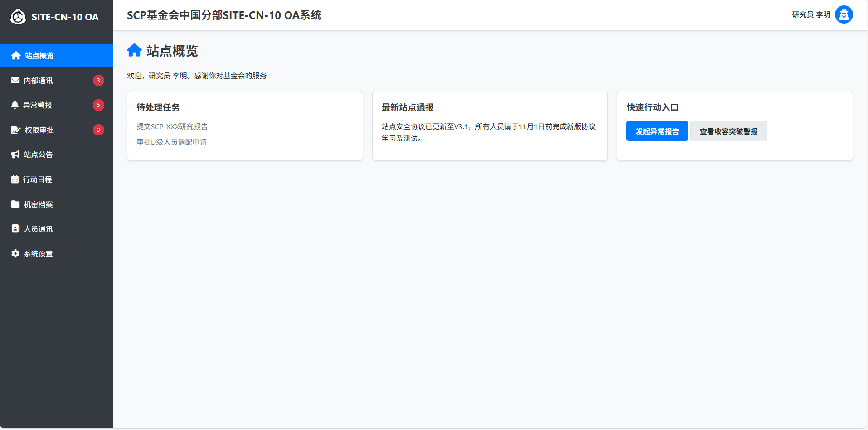Click the user avatar in top right
The height and width of the screenshot is (430, 868).
click(844, 14)
